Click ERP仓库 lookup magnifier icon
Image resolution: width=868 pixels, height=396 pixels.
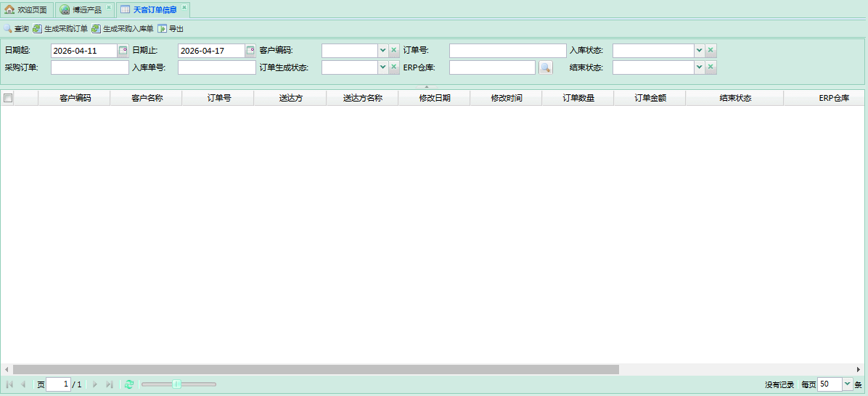545,67
